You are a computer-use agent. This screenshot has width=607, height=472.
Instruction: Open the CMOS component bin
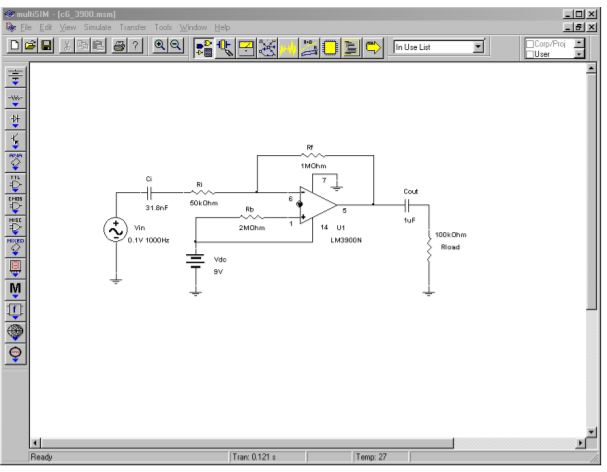click(16, 205)
